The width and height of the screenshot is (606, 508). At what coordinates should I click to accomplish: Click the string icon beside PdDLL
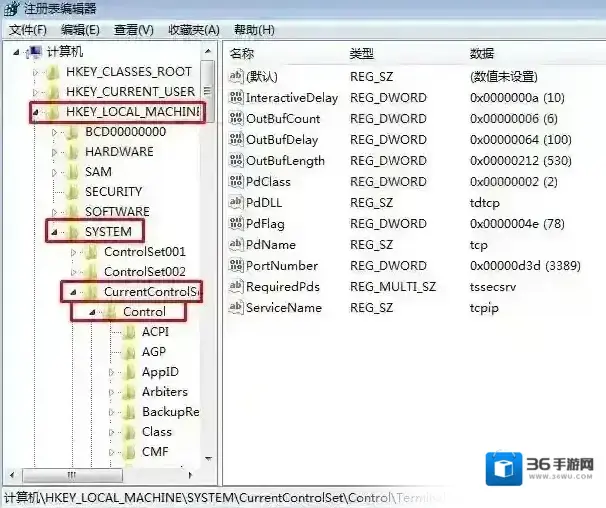[x=236, y=202]
